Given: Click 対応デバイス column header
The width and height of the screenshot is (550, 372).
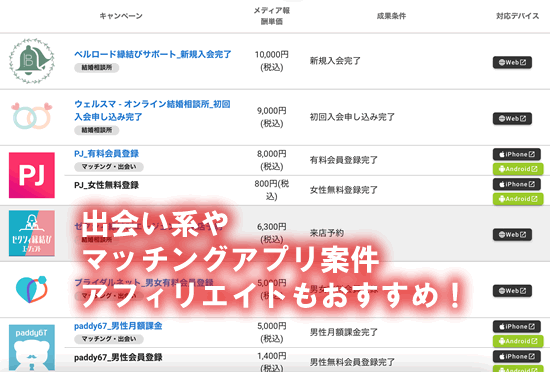Looking at the screenshot, I should click(517, 16).
